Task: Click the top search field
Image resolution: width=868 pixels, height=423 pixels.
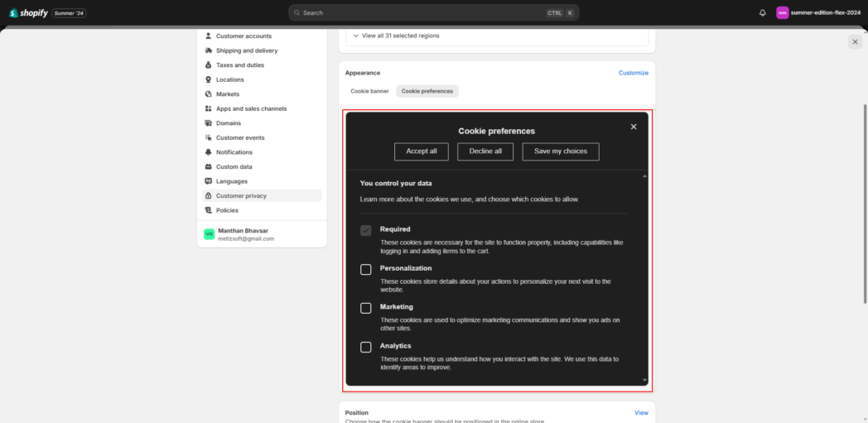Action: click(x=434, y=12)
